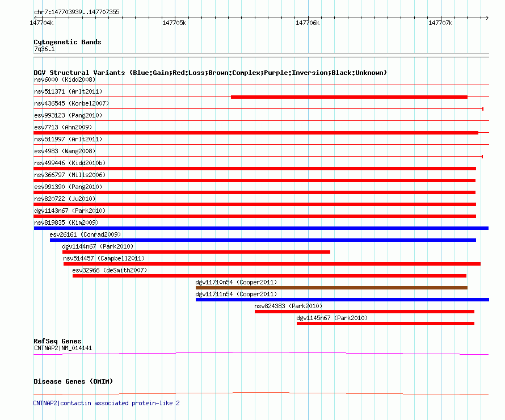The image size is (505, 420).
Task: Click the dgv11711n54 (Cooper2011) label
Action: pyautogui.click(x=236, y=294)
